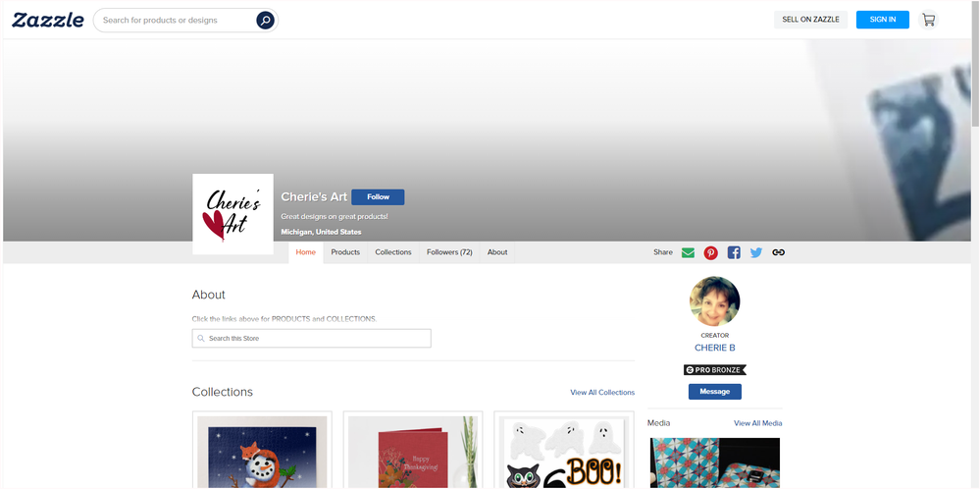The width and height of the screenshot is (980, 489).
Task: Copy store link with chain icon
Action: click(779, 252)
